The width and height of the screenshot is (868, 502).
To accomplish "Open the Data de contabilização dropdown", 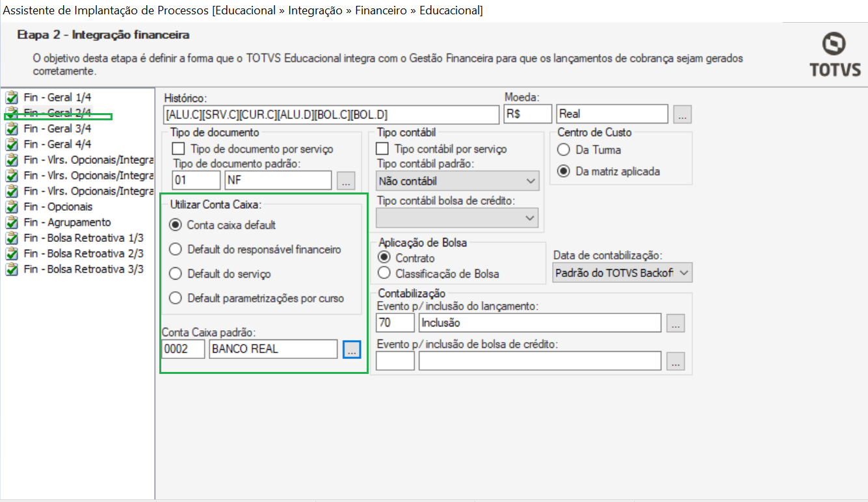I will coord(622,273).
